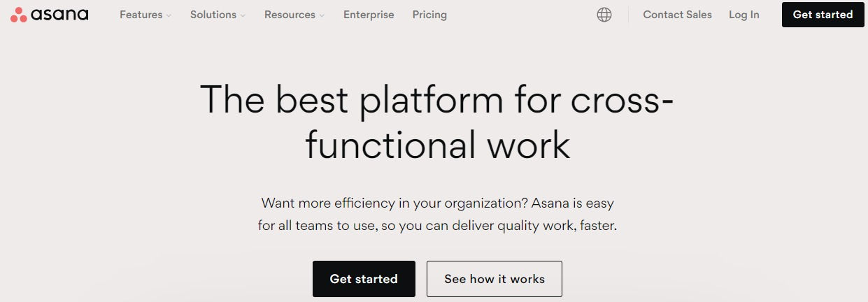Click the asana wordmark in the header
Screen dimensions: 868x302
pyautogui.click(x=59, y=15)
